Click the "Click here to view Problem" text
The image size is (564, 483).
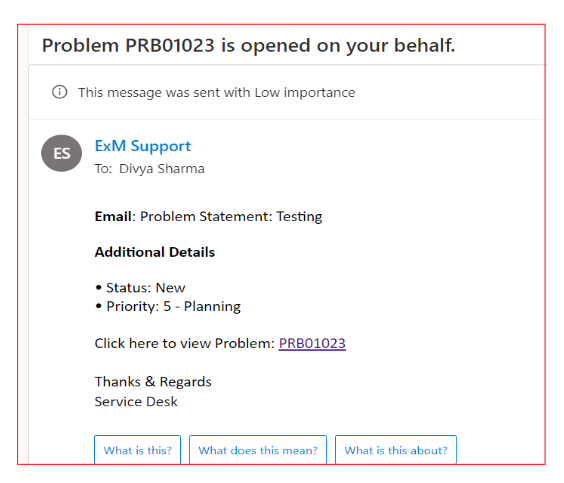pyautogui.click(x=185, y=343)
